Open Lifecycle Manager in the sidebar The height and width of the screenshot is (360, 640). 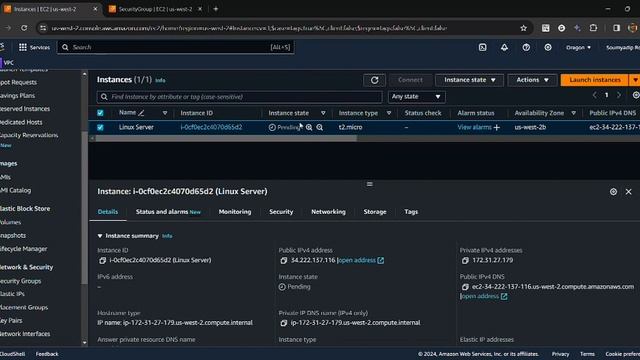tap(24, 249)
